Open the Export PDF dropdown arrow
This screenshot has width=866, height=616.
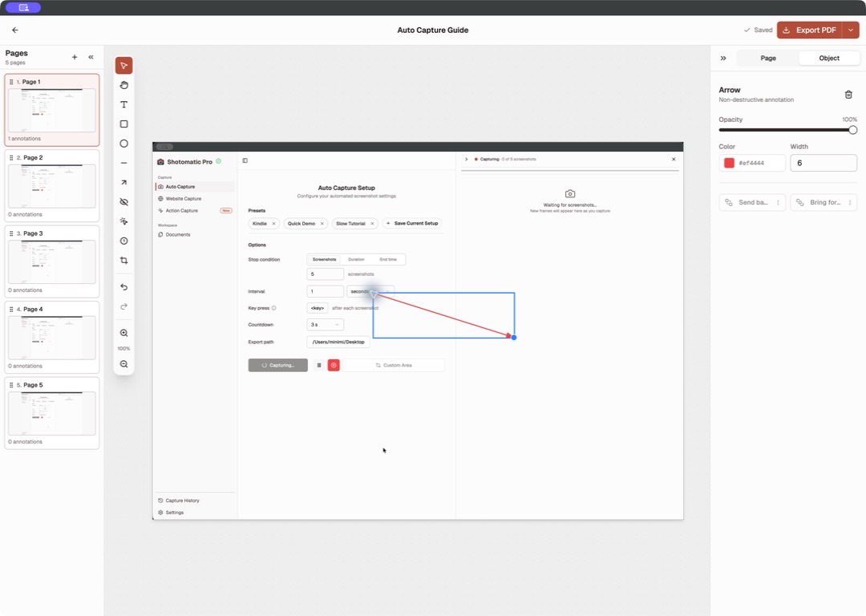pyautogui.click(x=851, y=30)
